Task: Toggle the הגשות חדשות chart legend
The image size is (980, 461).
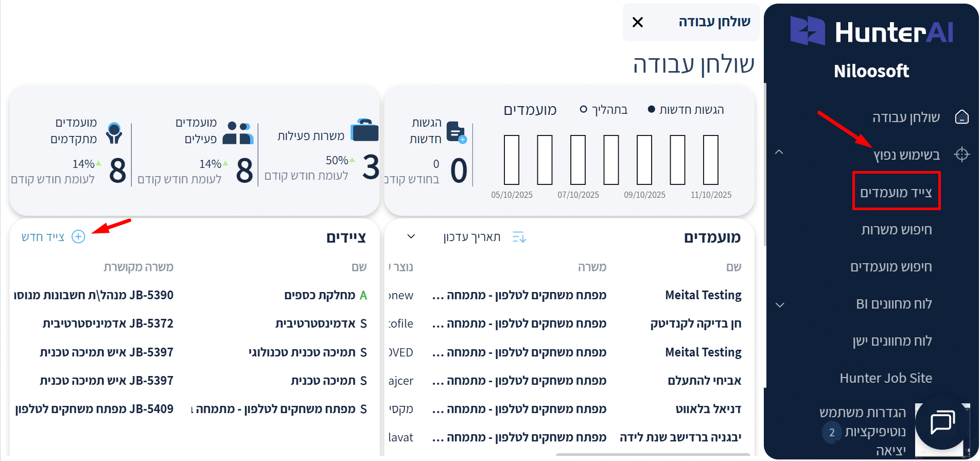Action: [x=686, y=110]
